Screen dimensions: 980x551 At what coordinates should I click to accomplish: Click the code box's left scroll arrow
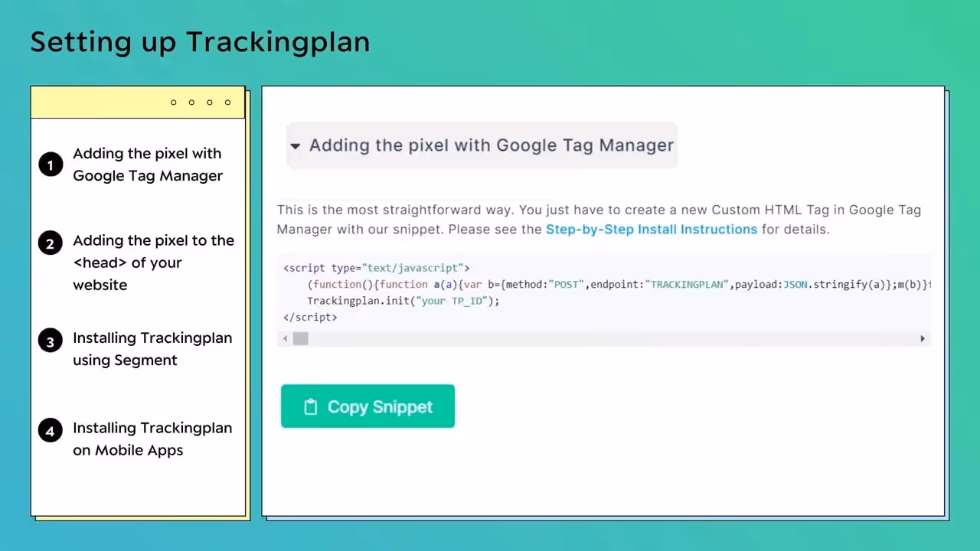click(286, 338)
